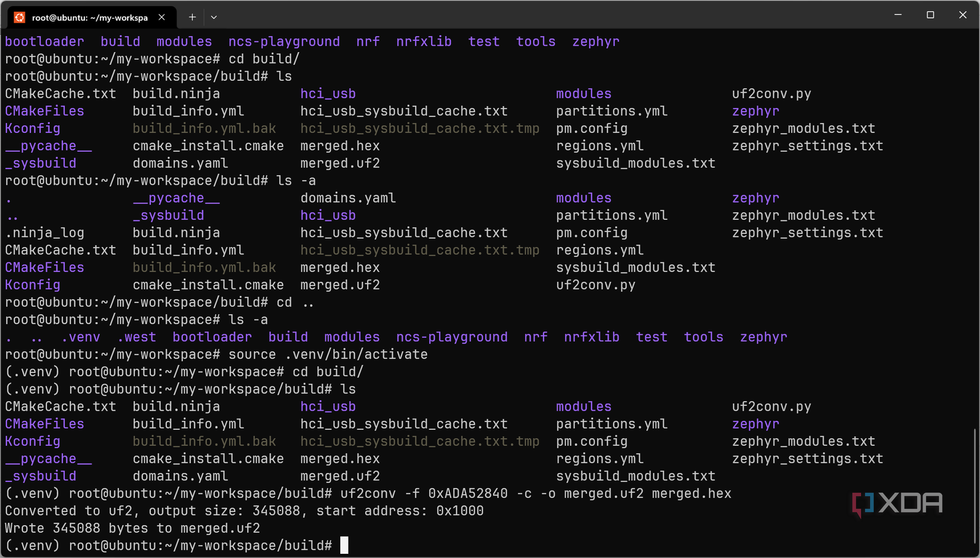Click 'cd build/' in the first prompt line
Viewport: 980px width, 558px height.
(x=264, y=59)
